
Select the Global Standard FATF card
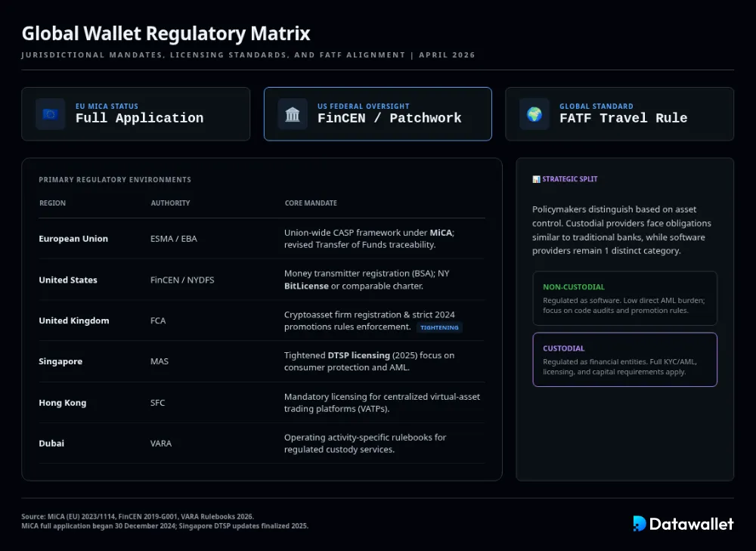(620, 114)
